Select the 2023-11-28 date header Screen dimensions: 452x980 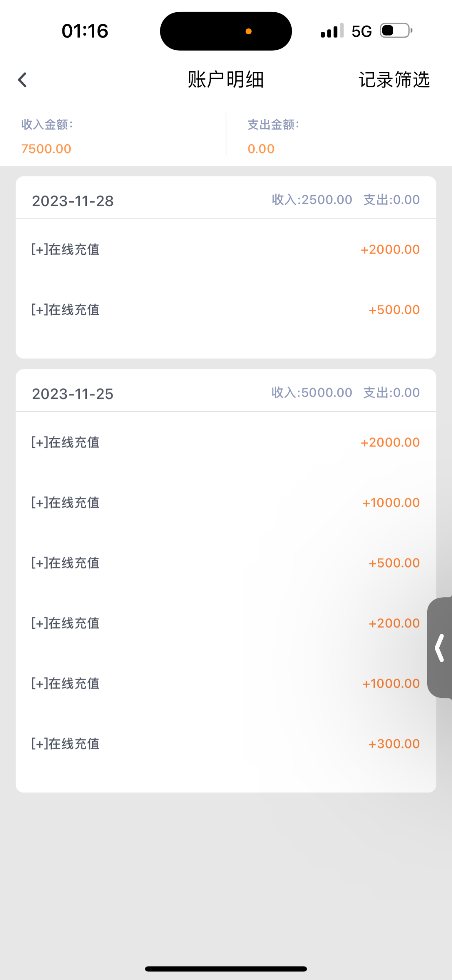click(x=73, y=201)
